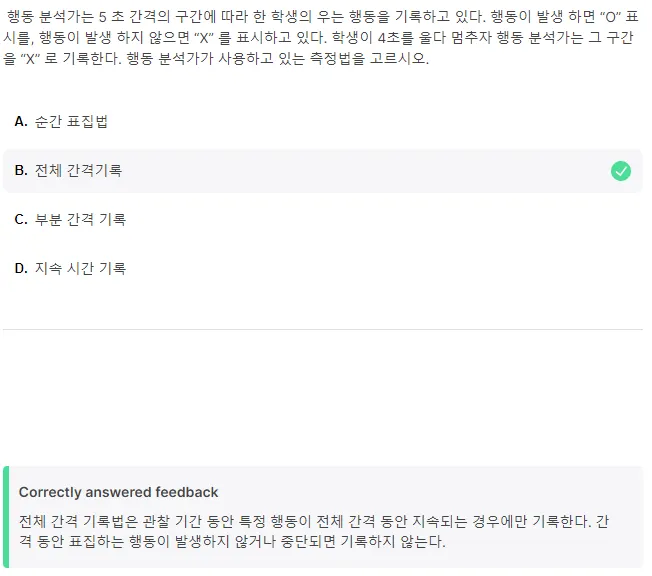This screenshot has width=652, height=576.
Task: Click the feedback explanation paragraph text
Action: click(x=314, y=531)
